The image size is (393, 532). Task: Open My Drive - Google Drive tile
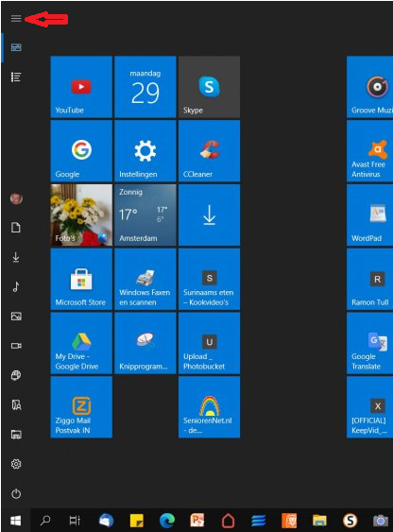coord(81,343)
